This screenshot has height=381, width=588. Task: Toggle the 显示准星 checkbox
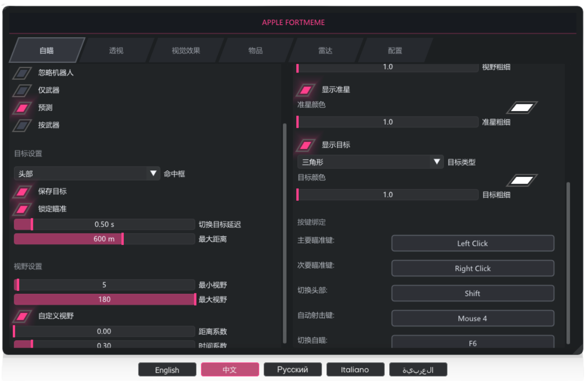pos(306,90)
